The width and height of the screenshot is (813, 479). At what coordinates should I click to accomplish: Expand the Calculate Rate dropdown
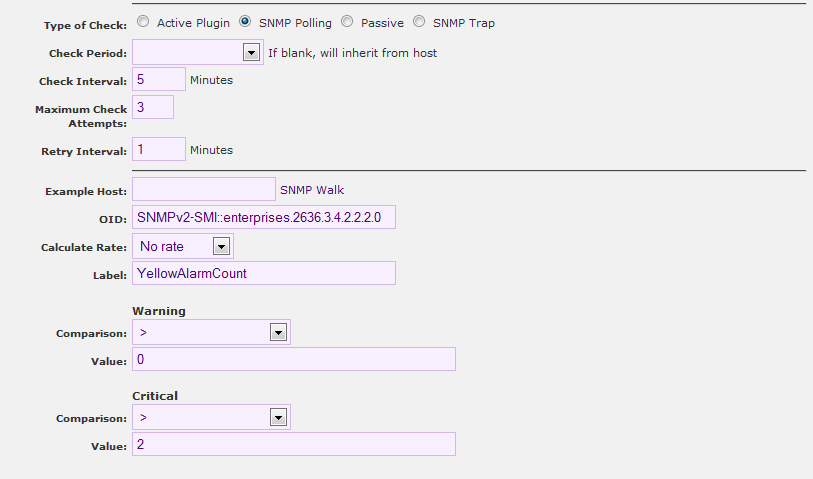pos(221,246)
